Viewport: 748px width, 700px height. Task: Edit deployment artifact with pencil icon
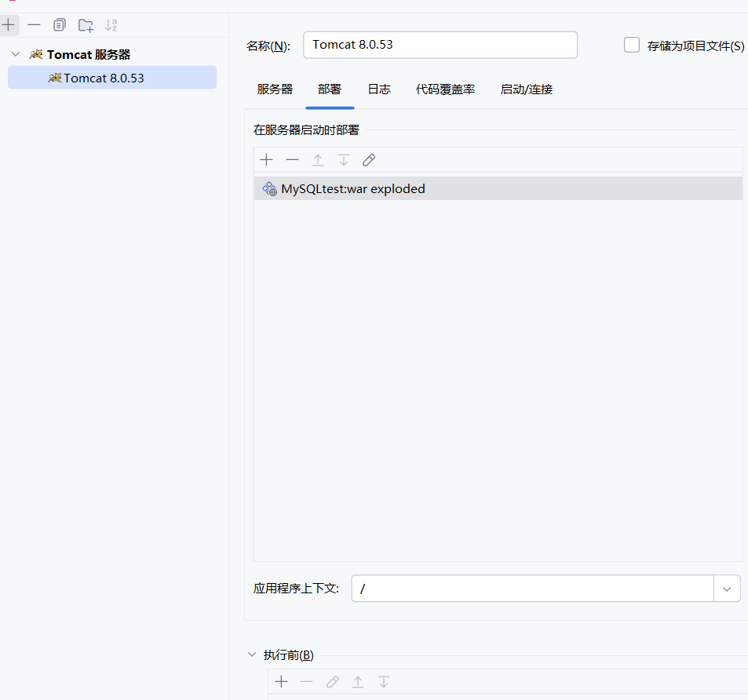coord(369,160)
